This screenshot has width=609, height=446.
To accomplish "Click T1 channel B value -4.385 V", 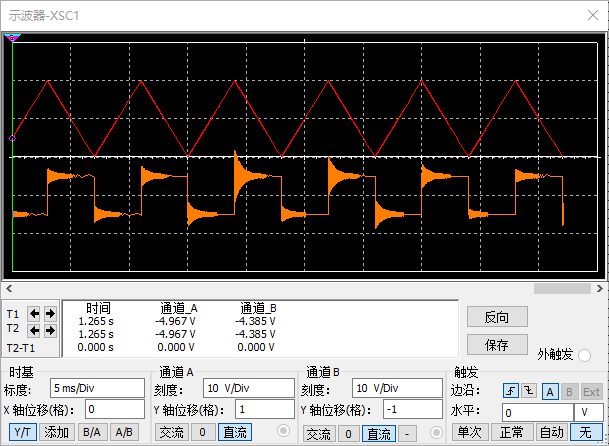I will (x=255, y=321).
